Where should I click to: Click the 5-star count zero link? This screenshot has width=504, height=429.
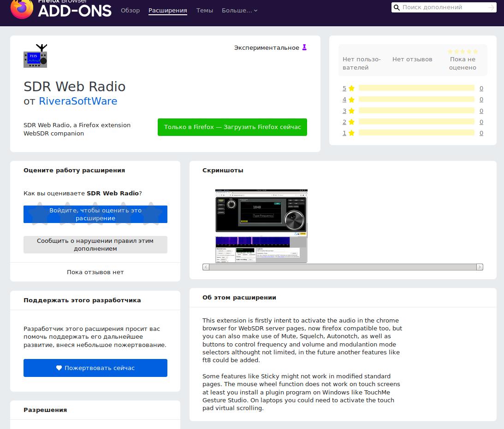coord(481,88)
